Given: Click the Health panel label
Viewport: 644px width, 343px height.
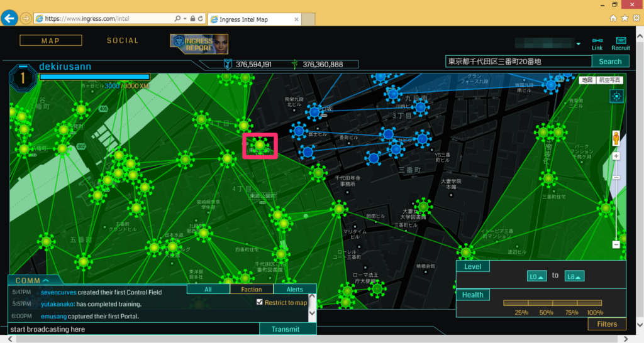Looking at the screenshot, I should 472,295.
